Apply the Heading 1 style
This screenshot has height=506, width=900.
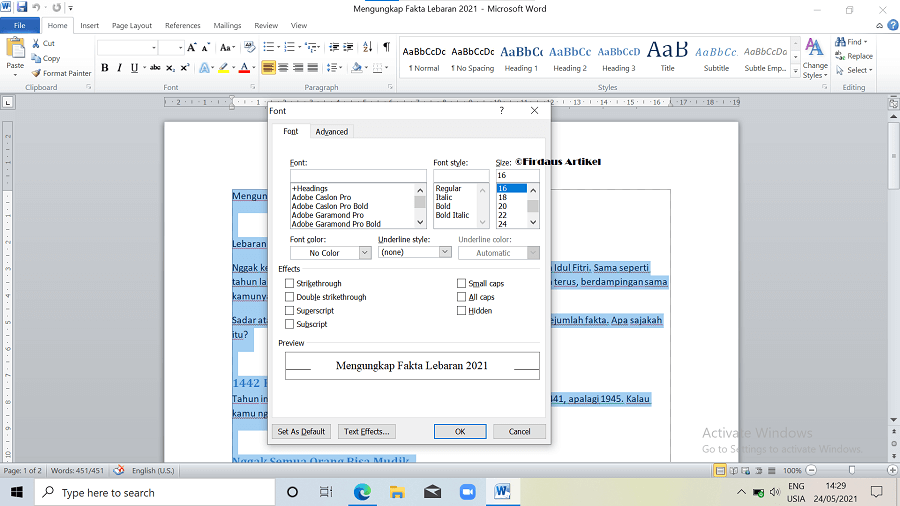(x=521, y=59)
